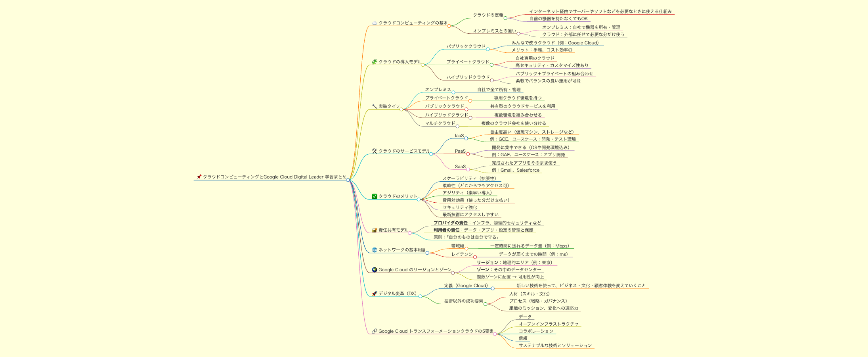
Task: Click the hammer-and-wrench icon beside クラウドのサービスモデル
Action: [375, 151]
